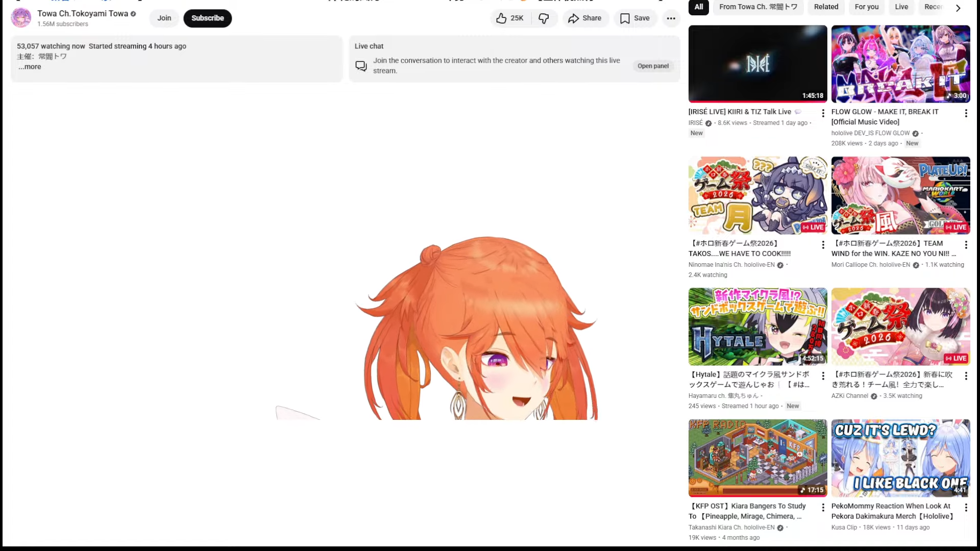Image resolution: width=980 pixels, height=551 pixels.
Task: Select the Related filter chip
Action: point(826,7)
